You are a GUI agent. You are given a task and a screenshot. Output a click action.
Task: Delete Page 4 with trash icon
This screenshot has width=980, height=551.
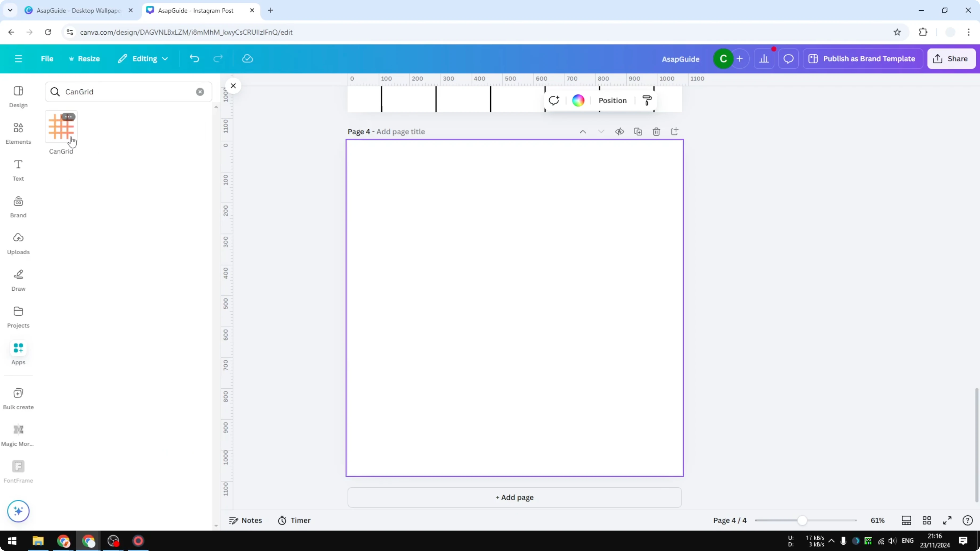[x=657, y=131]
